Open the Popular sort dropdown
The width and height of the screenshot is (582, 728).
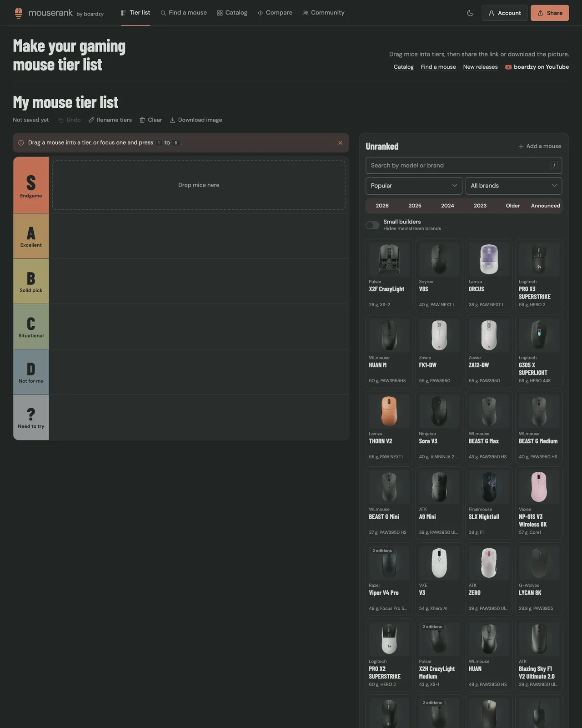414,186
